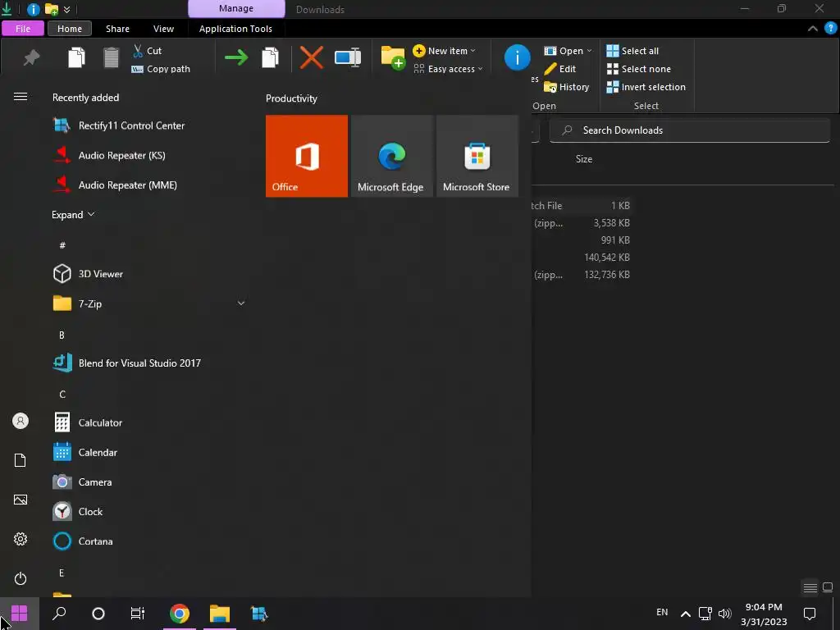This screenshot has height=630, width=840.
Task: Click the red Delete X icon
Action: point(311,57)
